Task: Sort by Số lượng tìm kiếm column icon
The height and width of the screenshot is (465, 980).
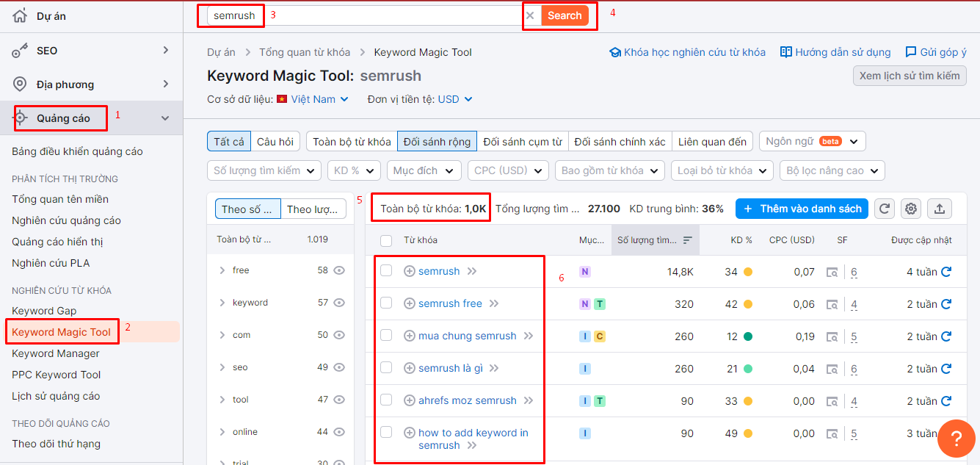Action: tap(688, 240)
